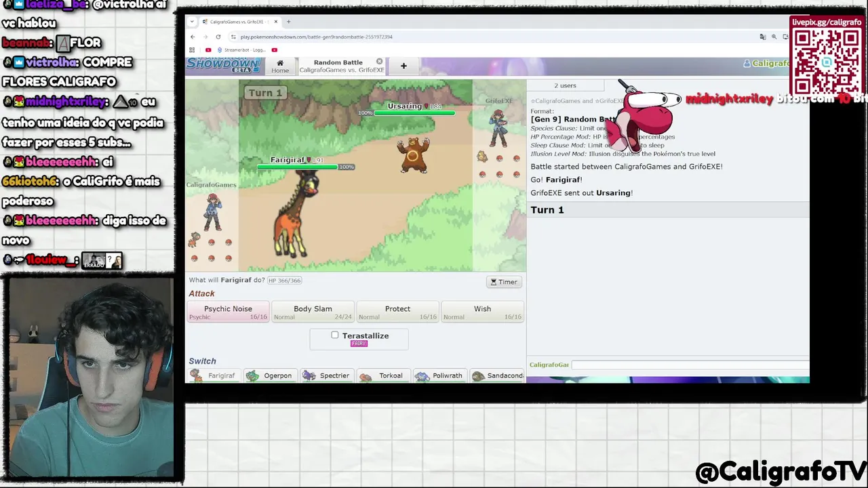The width and height of the screenshot is (868, 488).
Task: Click the Turn 1 heading in battle log
Action: pos(547,210)
